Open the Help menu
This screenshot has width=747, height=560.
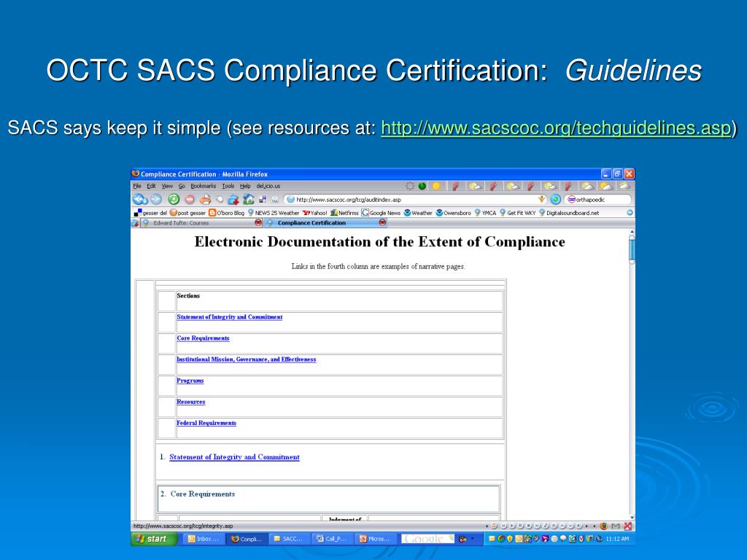245,186
